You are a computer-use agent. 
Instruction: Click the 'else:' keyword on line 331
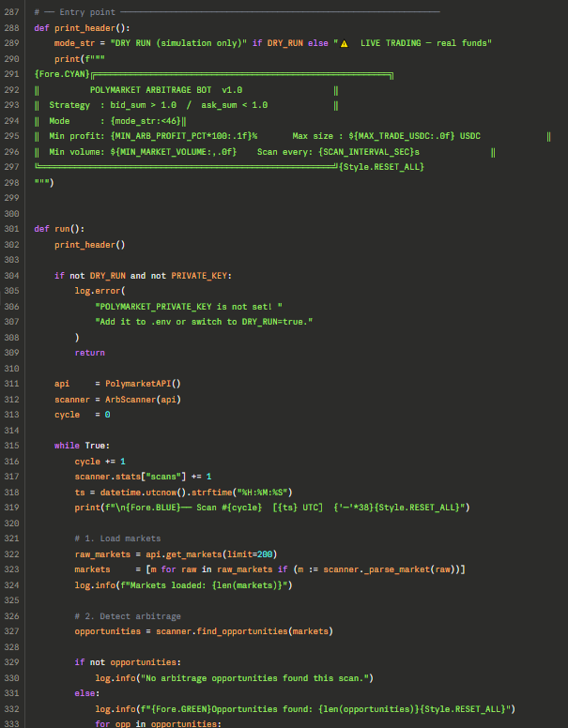87,693
